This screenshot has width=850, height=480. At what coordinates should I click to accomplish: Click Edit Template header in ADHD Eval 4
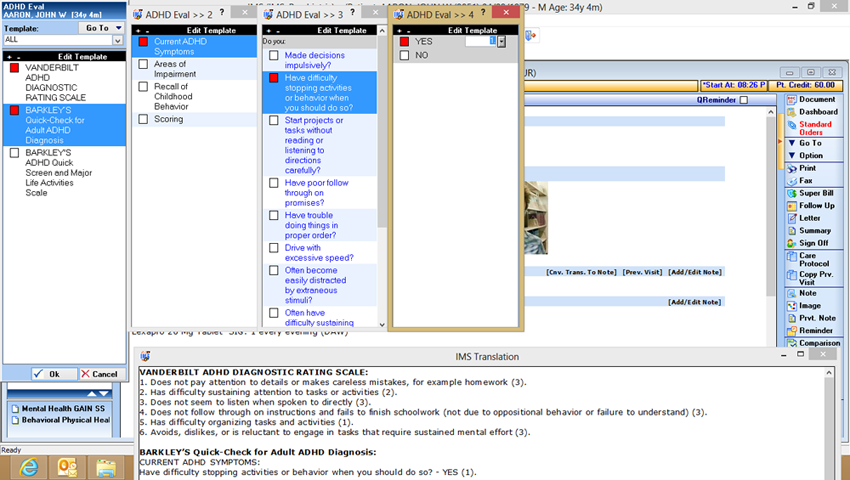[x=473, y=30]
